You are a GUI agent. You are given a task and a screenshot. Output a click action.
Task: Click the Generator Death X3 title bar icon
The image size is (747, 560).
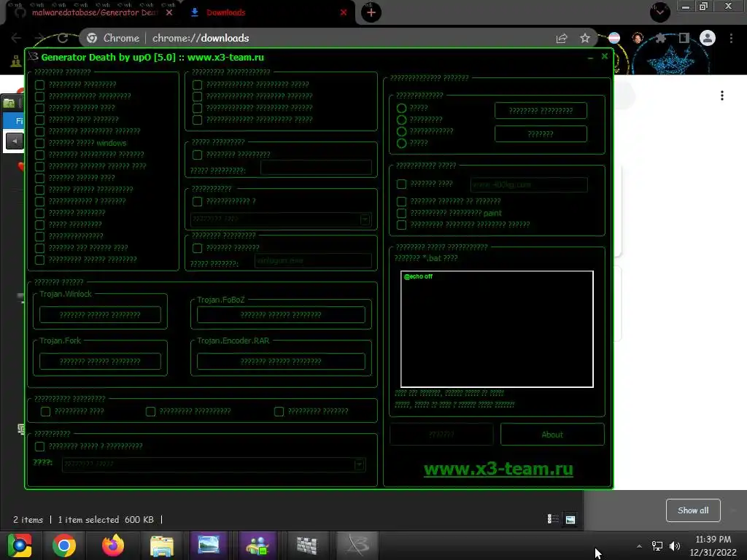33,57
